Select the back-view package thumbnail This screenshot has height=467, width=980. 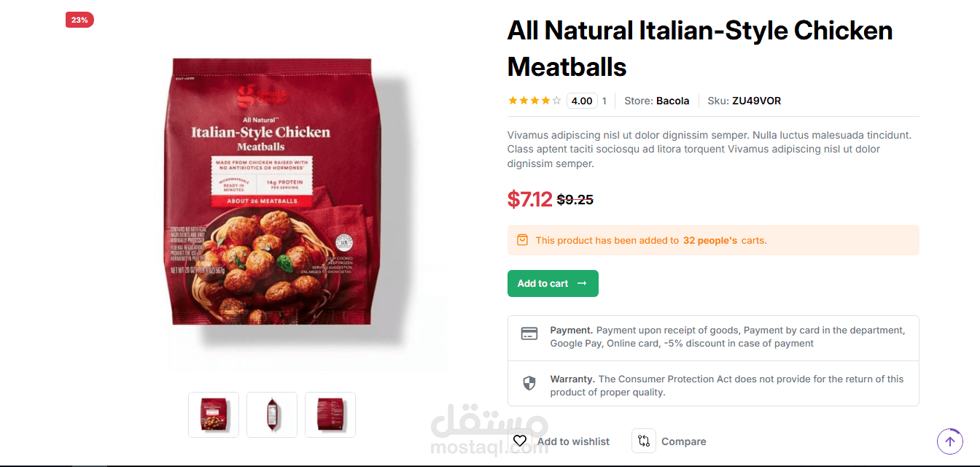(x=330, y=414)
